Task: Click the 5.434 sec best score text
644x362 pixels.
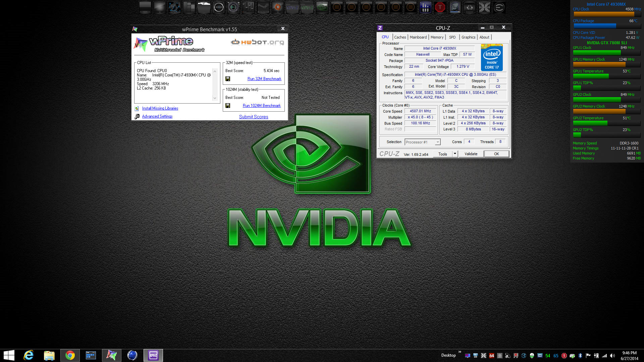Action: tap(271, 71)
